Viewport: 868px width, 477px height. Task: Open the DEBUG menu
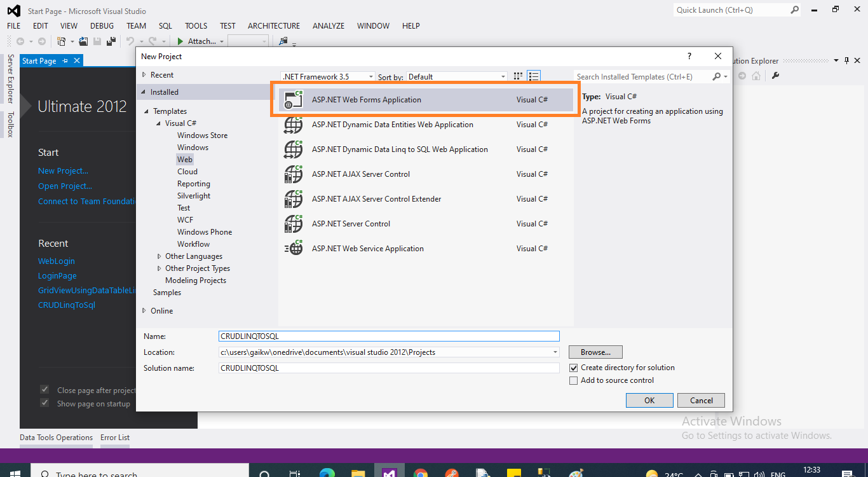102,26
